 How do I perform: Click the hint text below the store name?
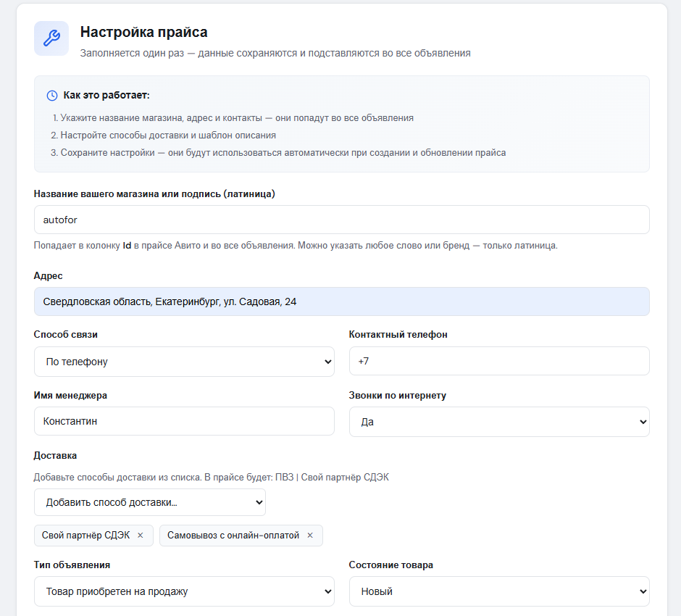(296, 246)
